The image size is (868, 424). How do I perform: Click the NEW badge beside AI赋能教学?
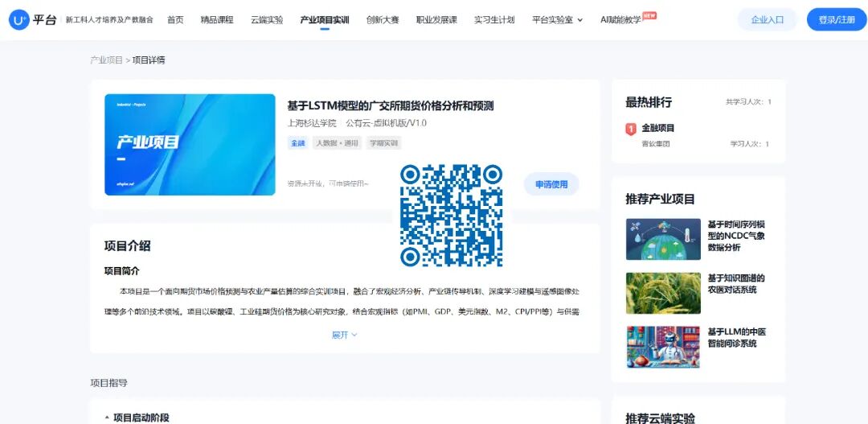click(x=649, y=15)
